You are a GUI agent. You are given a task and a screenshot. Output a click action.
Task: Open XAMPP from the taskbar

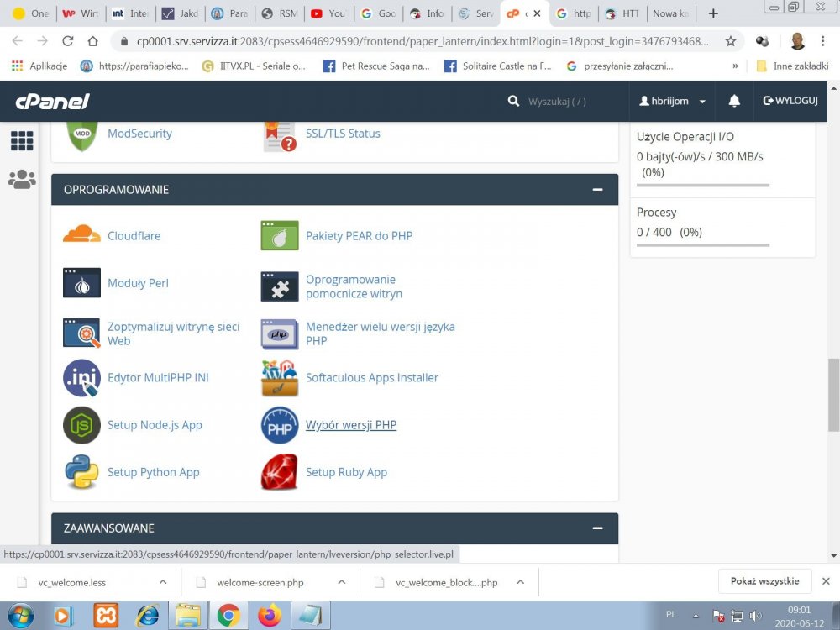coord(106,616)
